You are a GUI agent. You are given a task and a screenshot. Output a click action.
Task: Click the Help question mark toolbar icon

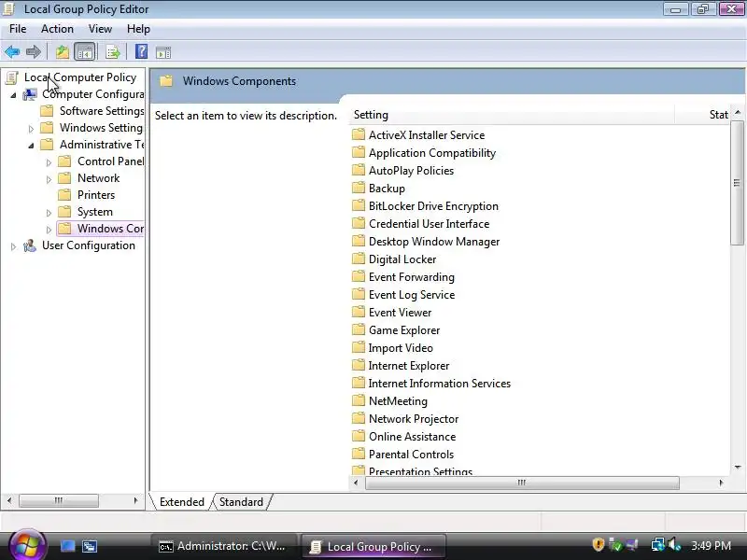141,51
